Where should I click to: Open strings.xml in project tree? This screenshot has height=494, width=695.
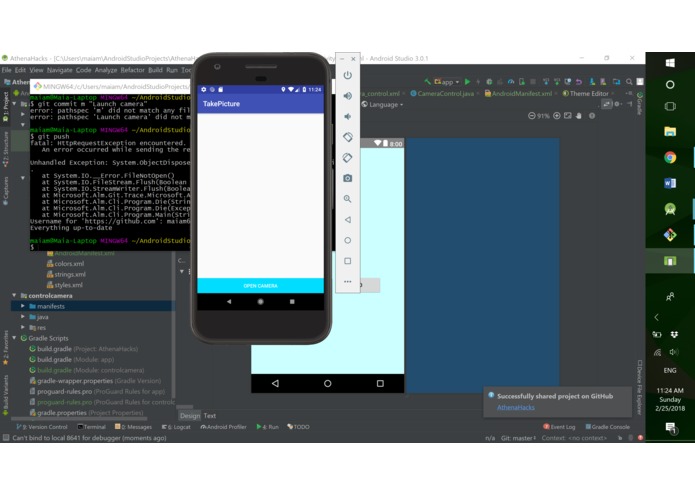[66, 274]
